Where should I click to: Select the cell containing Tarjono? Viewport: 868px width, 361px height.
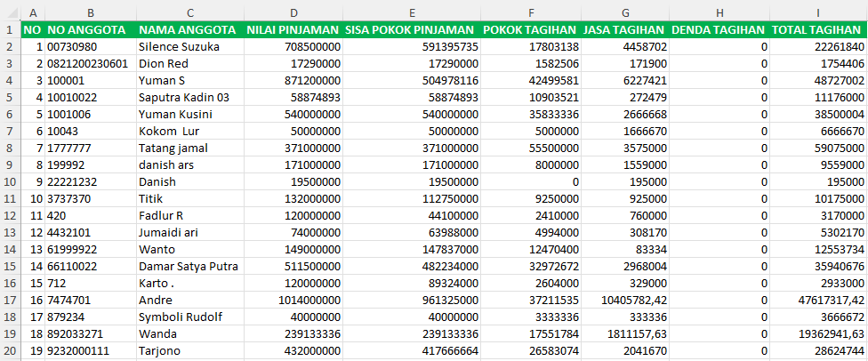coord(190,350)
